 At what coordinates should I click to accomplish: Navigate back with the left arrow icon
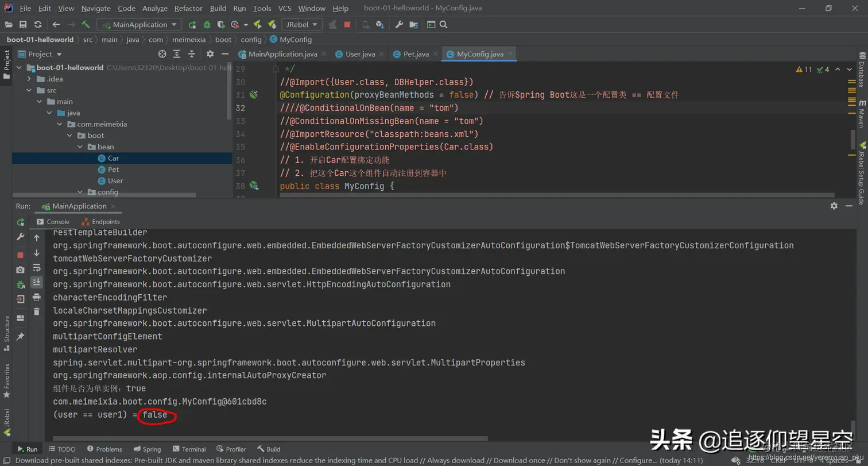click(x=56, y=25)
